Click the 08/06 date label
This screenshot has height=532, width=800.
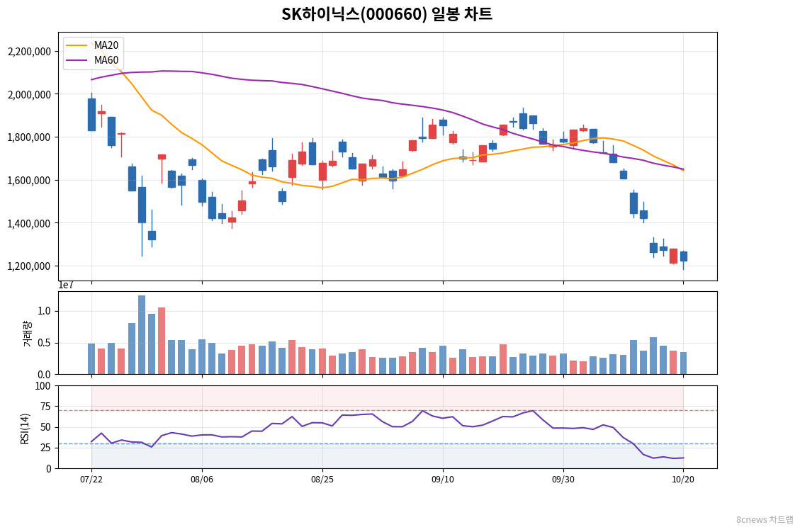pyautogui.click(x=201, y=480)
